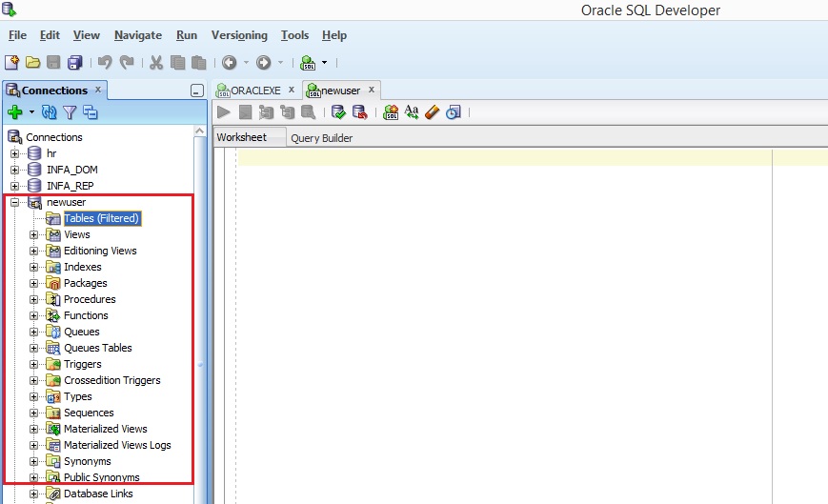
Task: Open SQL Worksheet icon dropdown arrow
Action: (x=324, y=62)
